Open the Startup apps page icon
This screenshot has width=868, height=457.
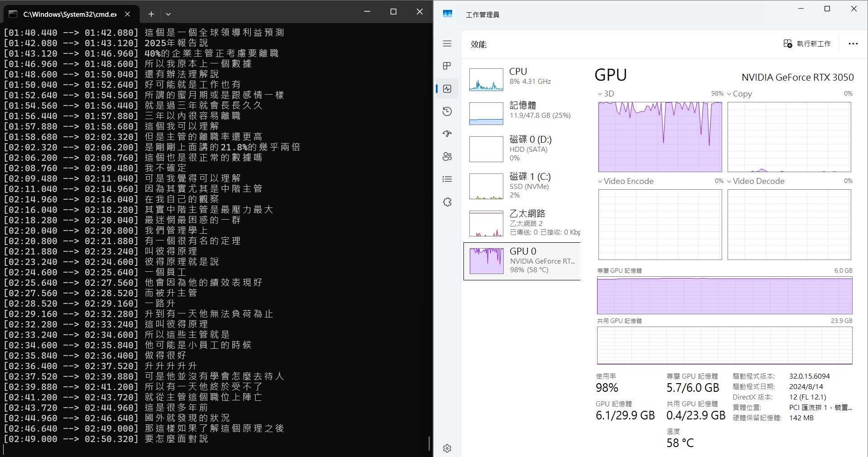pyautogui.click(x=447, y=134)
